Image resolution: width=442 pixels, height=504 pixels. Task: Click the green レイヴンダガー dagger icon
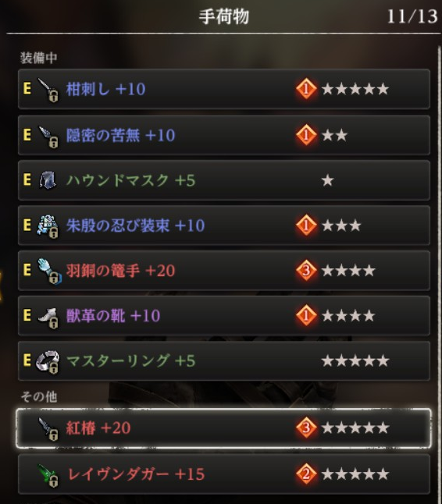tap(48, 475)
